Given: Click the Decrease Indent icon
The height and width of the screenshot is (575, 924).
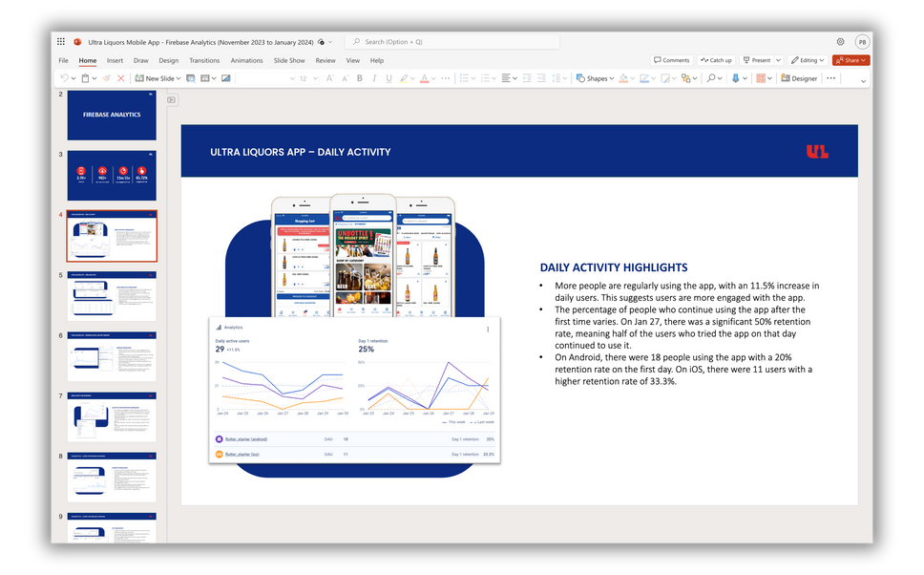Looking at the screenshot, I should coord(527,78).
